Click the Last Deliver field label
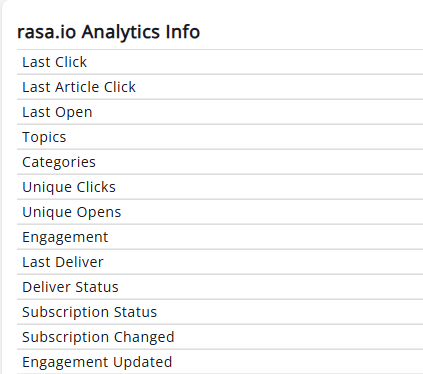This screenshot has width=423, height=374. tap(63, 262)
